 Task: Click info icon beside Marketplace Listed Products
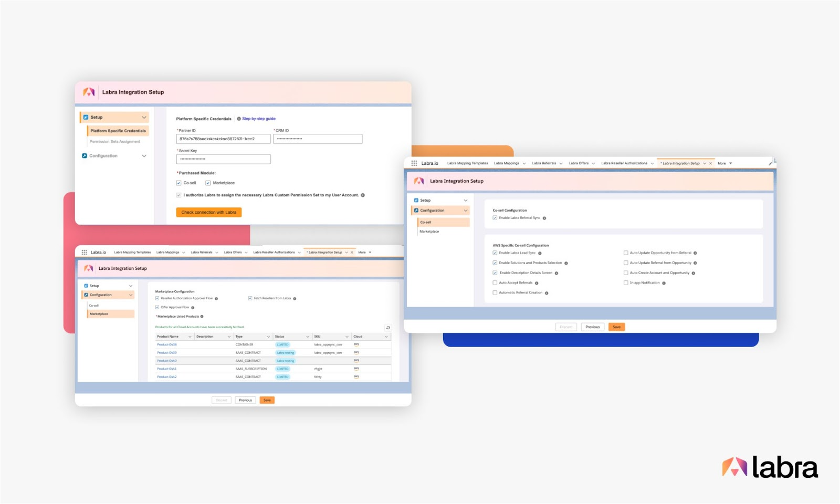coord(202,317)
